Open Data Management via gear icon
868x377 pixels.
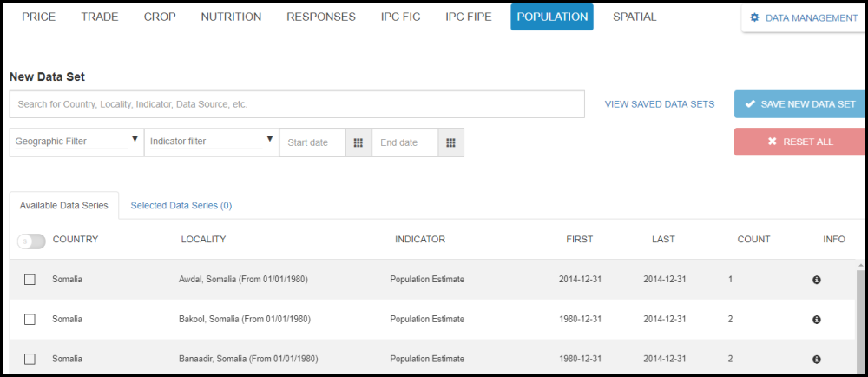coord(753,17)
